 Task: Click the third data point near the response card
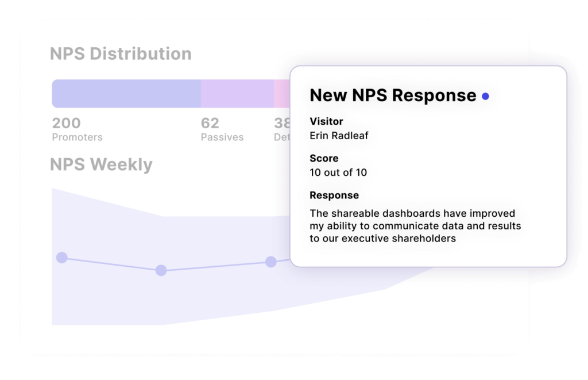(270, 262)
